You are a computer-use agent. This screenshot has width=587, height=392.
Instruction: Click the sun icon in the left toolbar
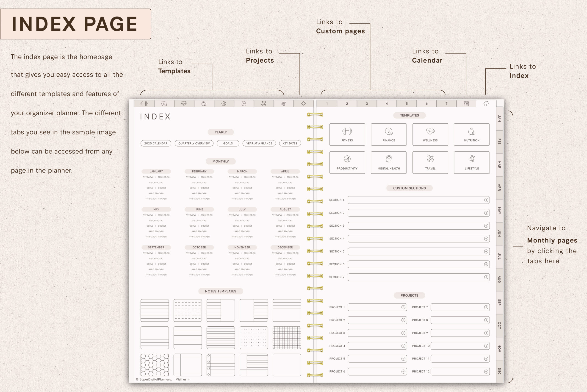click(x=303, y=103)
